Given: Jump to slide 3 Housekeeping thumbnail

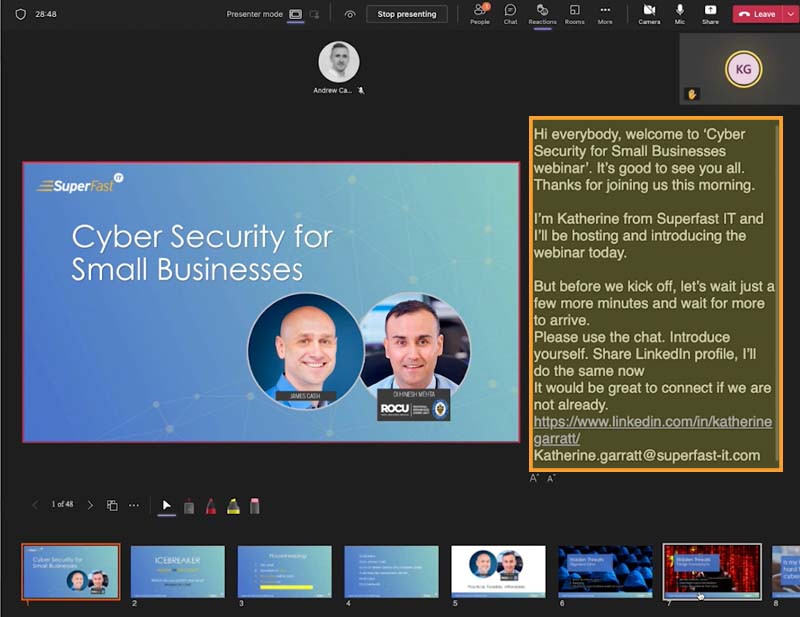Looking at the screenshot, I should (x=285, y=571).
